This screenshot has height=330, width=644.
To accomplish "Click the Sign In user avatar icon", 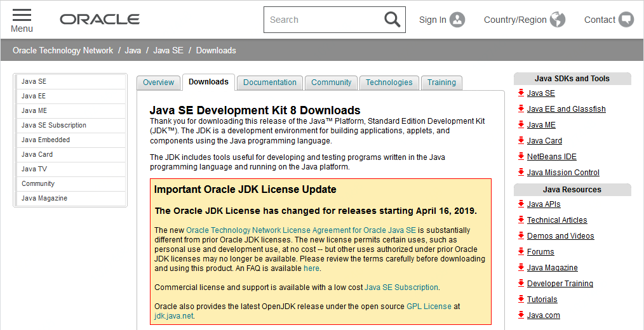I will 457,20.
